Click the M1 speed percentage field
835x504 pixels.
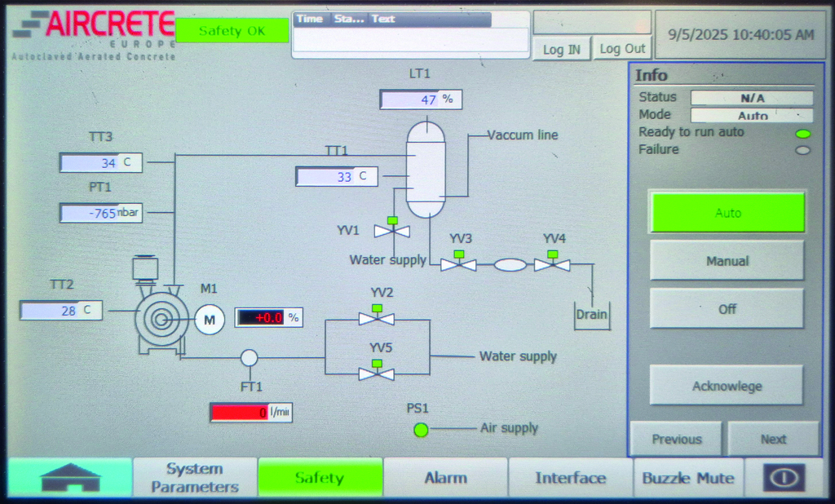click(x=268, y=317)
